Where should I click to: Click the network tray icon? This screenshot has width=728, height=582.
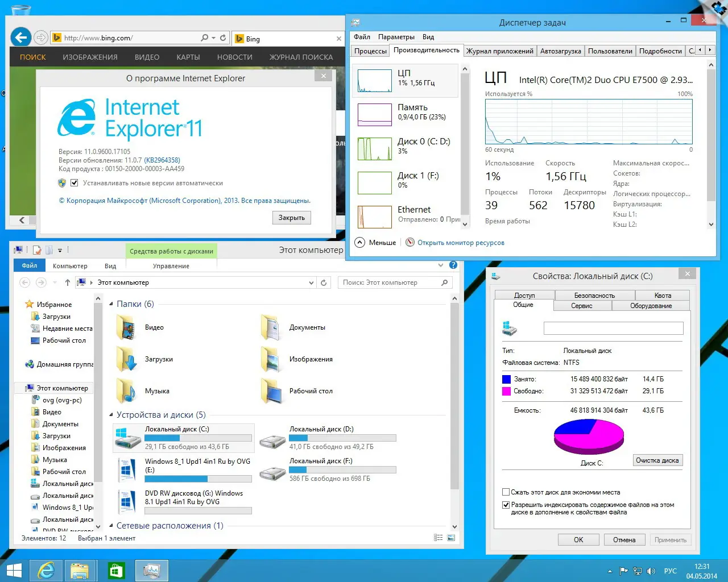coord(638,571)
